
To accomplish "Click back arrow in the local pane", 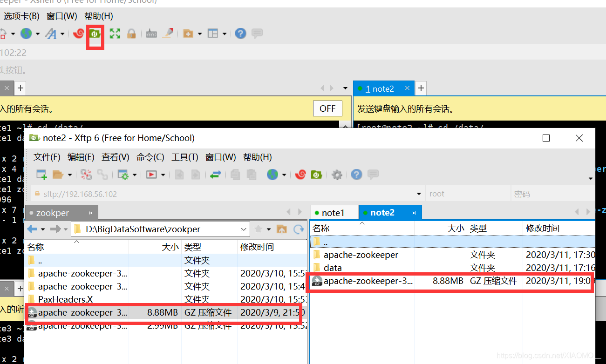I will [x=32, y=229].
